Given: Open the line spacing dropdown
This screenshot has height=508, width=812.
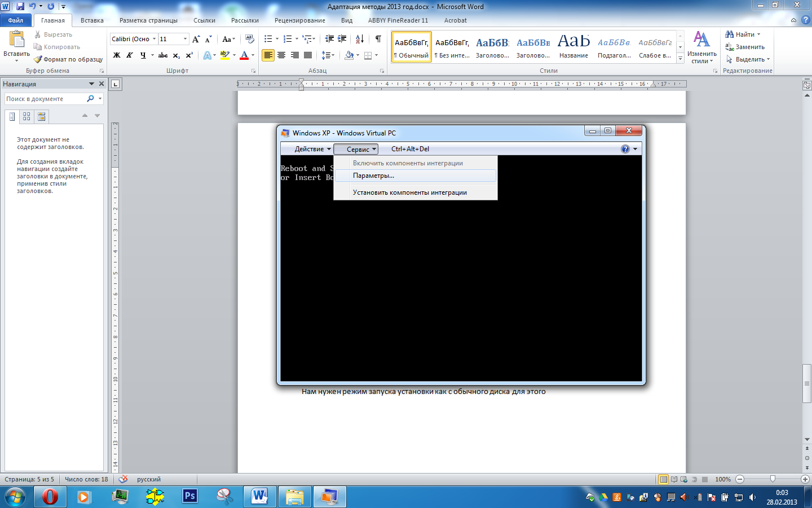Looking at the screenshot, I should pos(328,55).
